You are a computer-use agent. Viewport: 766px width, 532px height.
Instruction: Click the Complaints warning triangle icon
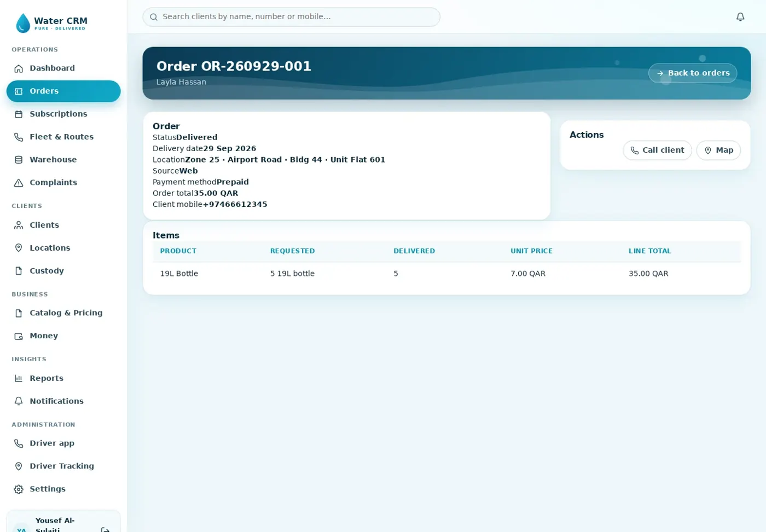(x=19, y=183)
